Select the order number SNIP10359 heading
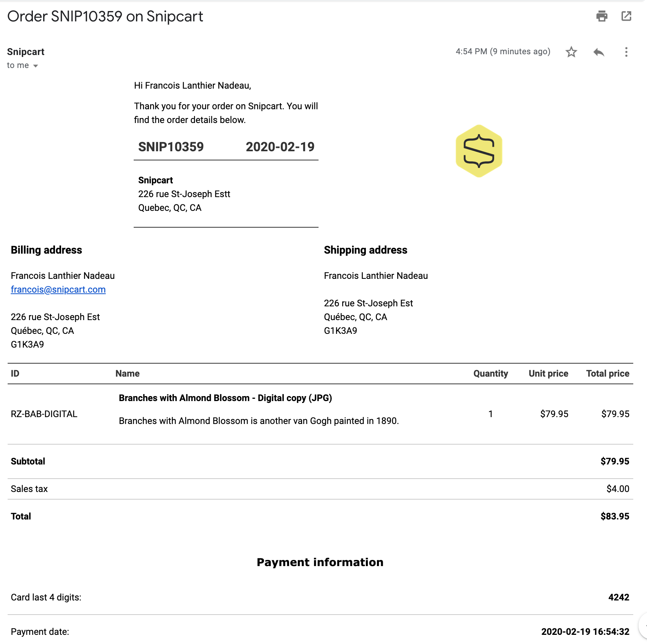This screenshot has height=644, width=647. pyautogui.click(x=171, y=147)
